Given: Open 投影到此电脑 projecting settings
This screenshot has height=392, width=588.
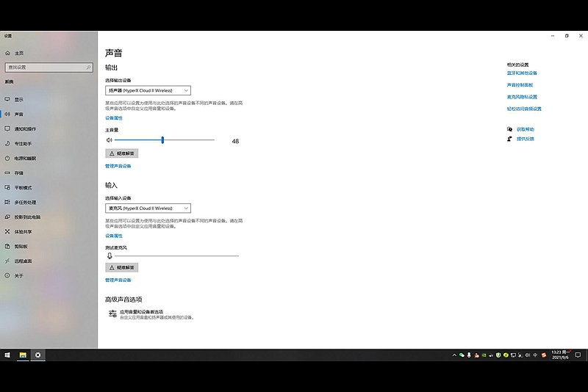Looking at the screenshot, I should pyautogui.click(x=27, y=217).
